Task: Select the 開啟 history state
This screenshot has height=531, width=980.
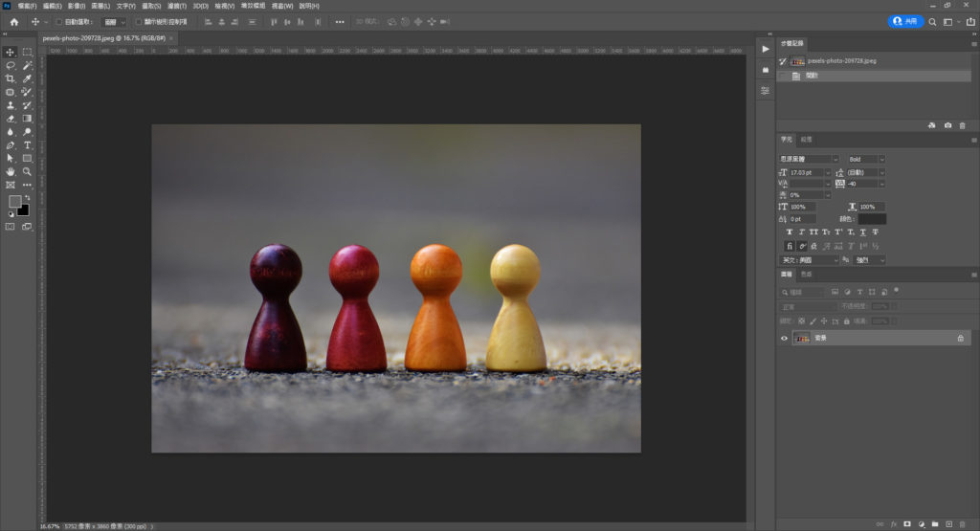Action: point(812,76)
